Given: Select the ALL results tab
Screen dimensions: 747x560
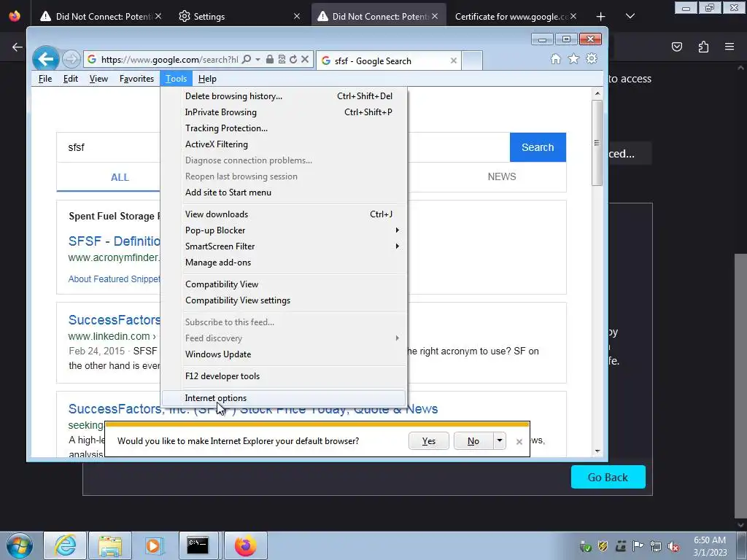Looking at the screenshot, I should (x=120, y=177).
